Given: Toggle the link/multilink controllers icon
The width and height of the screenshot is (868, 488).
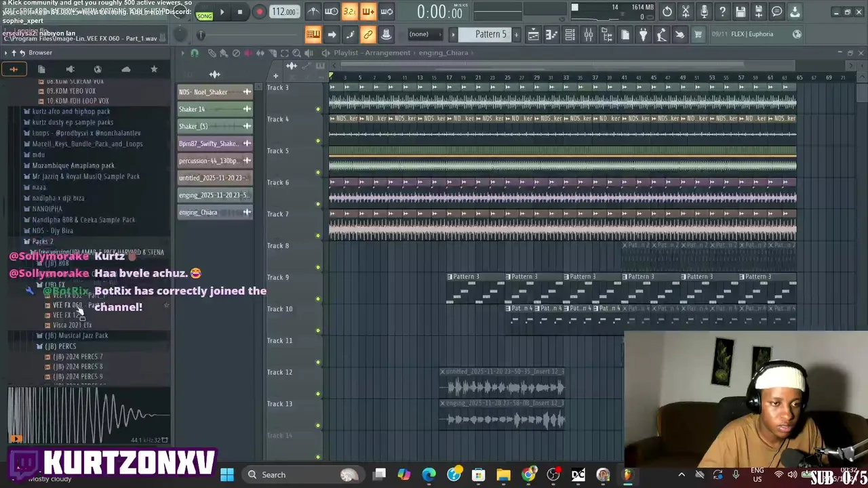Looking at the screenshot, I should (x=368, y=35).
